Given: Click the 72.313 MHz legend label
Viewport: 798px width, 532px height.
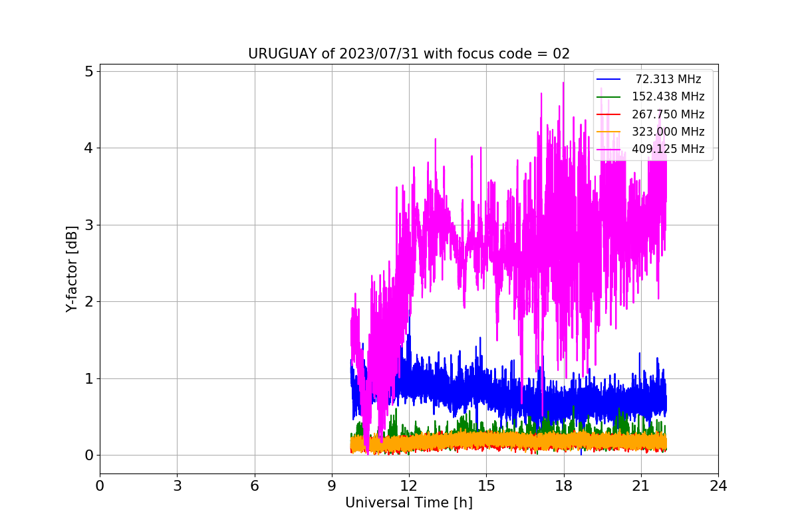Looking at the screenshot, I should (668, 79).
